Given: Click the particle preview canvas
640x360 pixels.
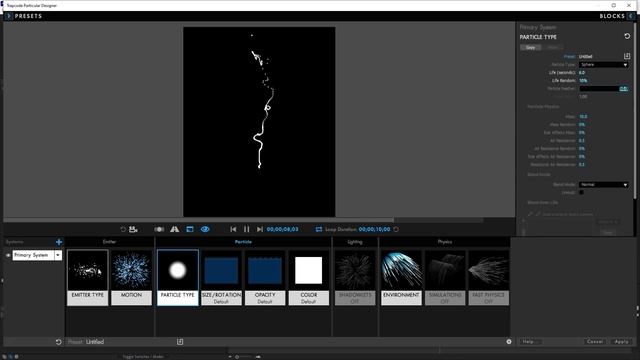Looking at the screenshot, I should pyautogui.click(x=259, y=122).
